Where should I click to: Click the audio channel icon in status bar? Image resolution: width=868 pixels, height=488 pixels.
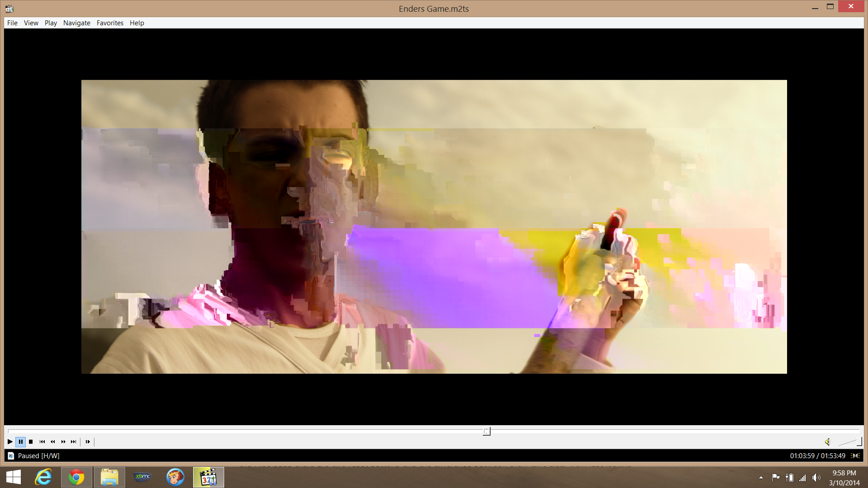pos(855,455)
